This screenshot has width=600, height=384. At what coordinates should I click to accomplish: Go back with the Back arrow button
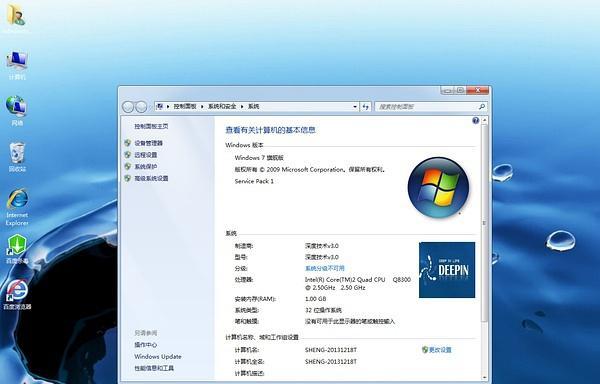point(128,107)
